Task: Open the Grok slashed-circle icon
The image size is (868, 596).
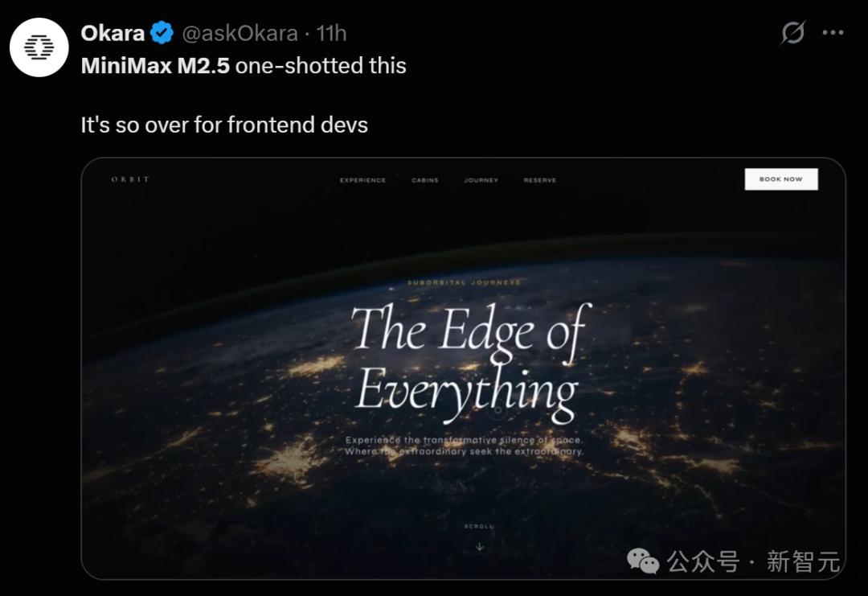Action: tap(792, 33)
